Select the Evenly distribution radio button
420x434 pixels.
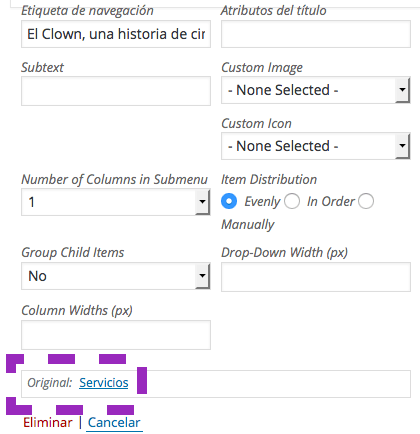click(x=229, y=201)
